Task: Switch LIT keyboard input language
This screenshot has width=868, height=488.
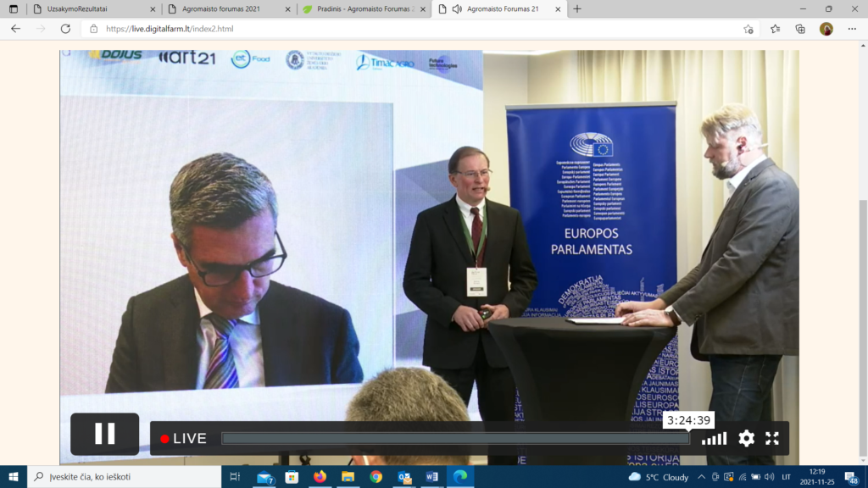Action: (786, 477)
